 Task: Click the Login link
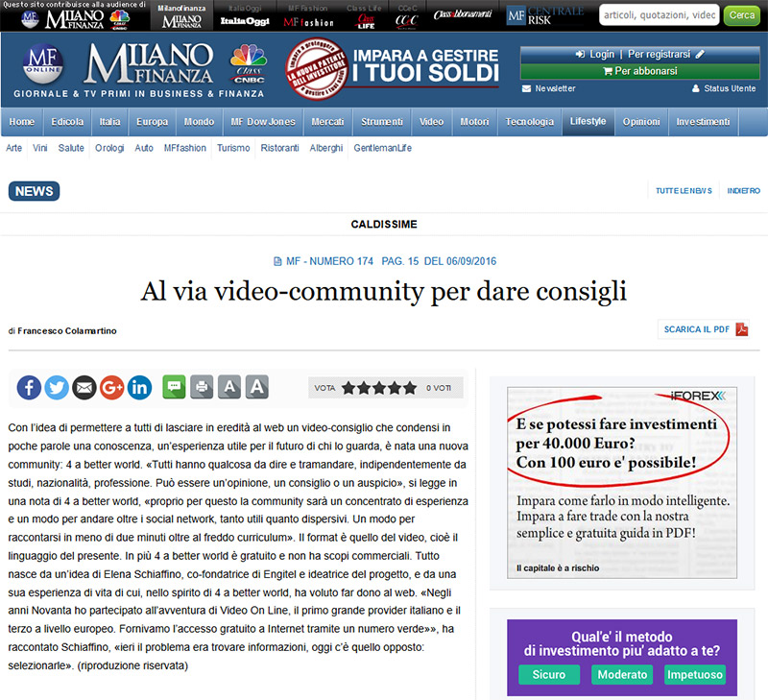[x=595, y=55]
